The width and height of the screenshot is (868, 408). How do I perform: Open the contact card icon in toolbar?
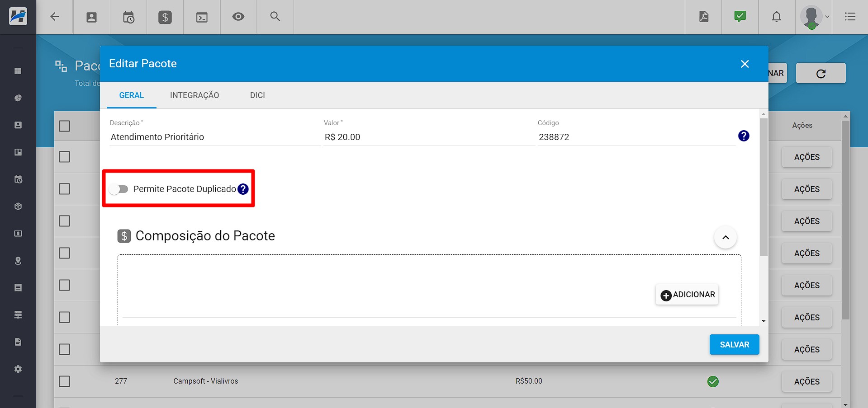[91, 17]
